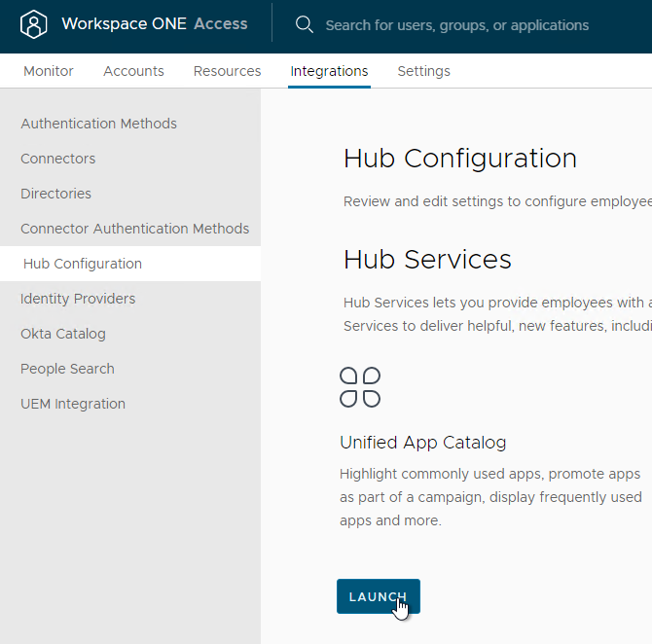Click the search magnifier icon
The width and height of the screenshot is (652, 644).
[305, 25]
